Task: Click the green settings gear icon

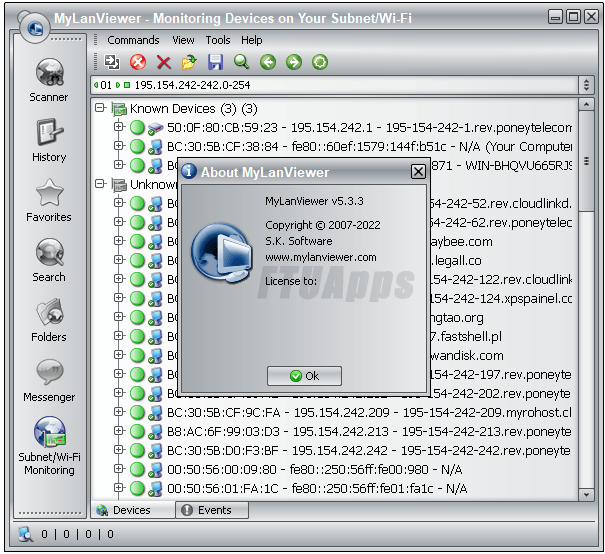Action: coord(320,62)
